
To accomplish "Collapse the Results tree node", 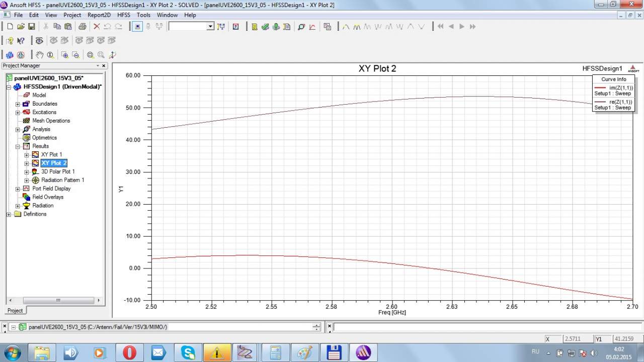I will pyautogui.click(x=18, y=146).
